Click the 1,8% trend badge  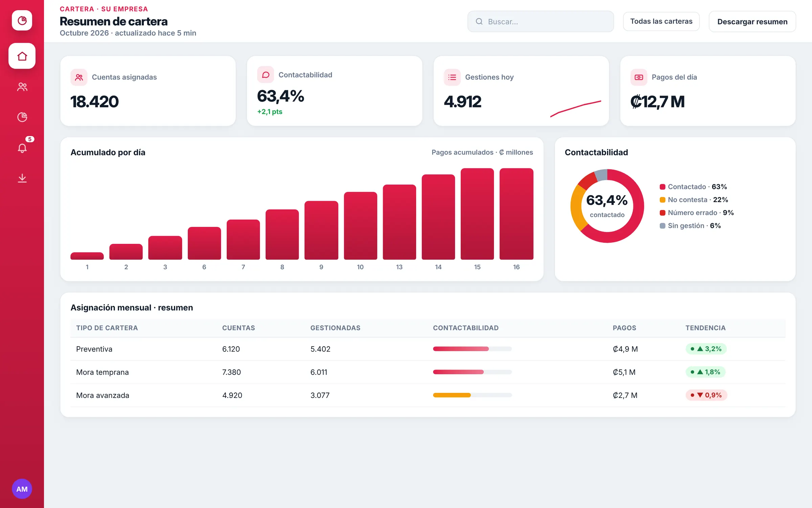point(705,372)
